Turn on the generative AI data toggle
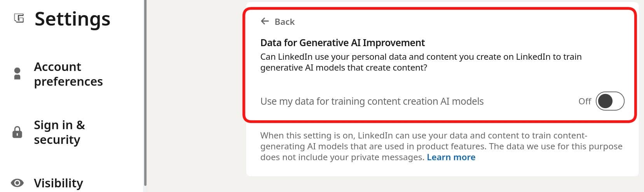 610,101
